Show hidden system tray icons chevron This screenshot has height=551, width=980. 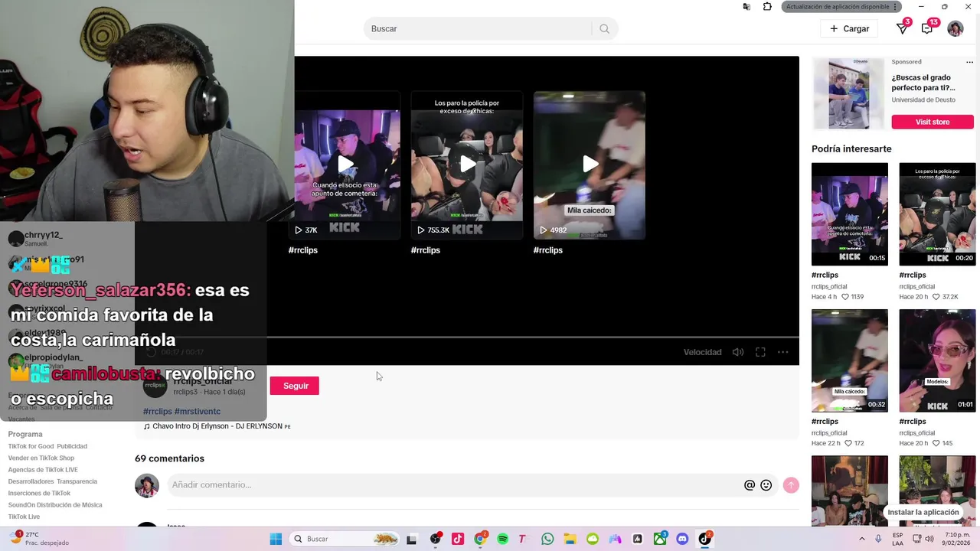pos(862,539)
